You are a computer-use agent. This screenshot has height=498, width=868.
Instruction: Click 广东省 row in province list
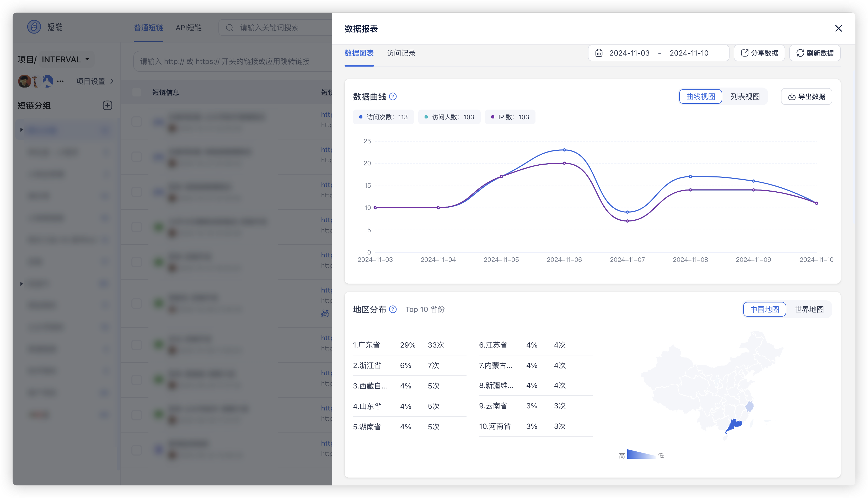tap(410, 345)
